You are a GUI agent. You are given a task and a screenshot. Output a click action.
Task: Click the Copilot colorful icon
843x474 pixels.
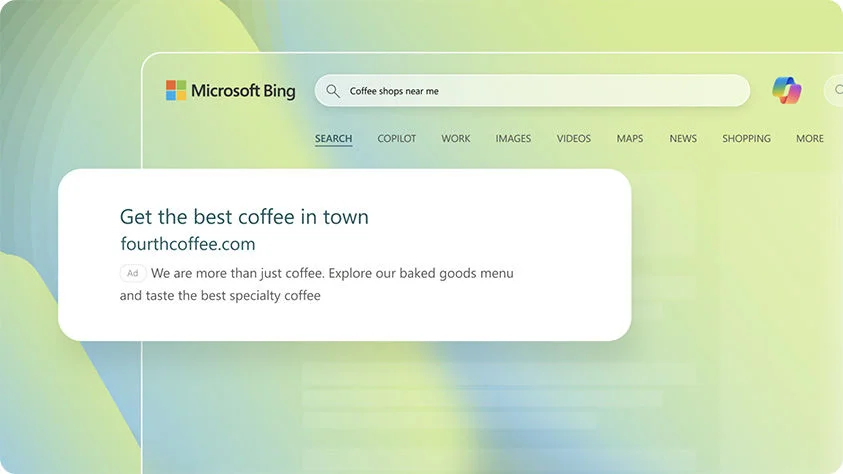786,90
